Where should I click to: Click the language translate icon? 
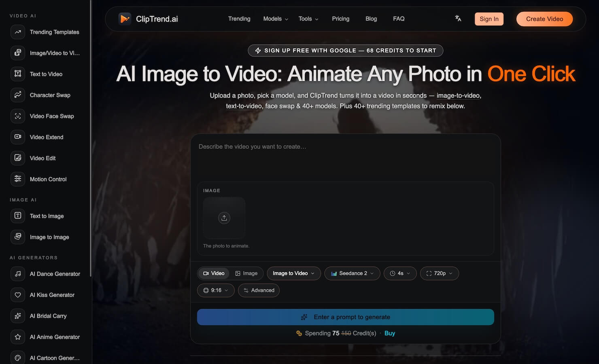tap(458, 19)
